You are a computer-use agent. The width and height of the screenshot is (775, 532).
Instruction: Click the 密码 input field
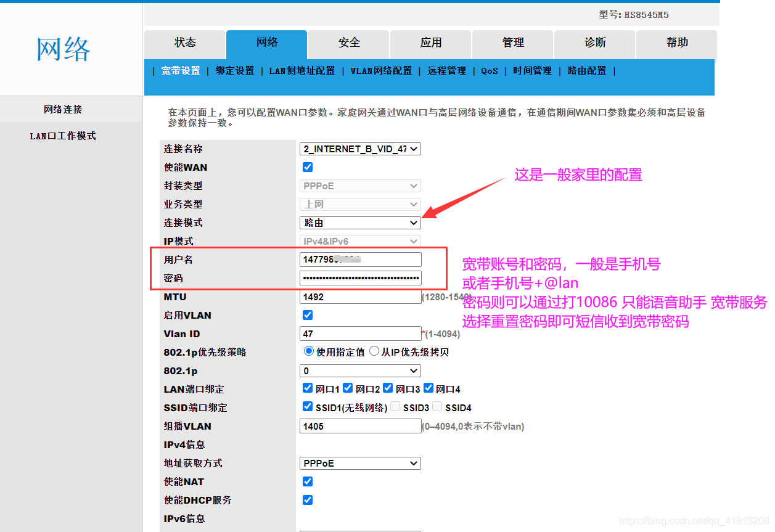coord(361,278)
